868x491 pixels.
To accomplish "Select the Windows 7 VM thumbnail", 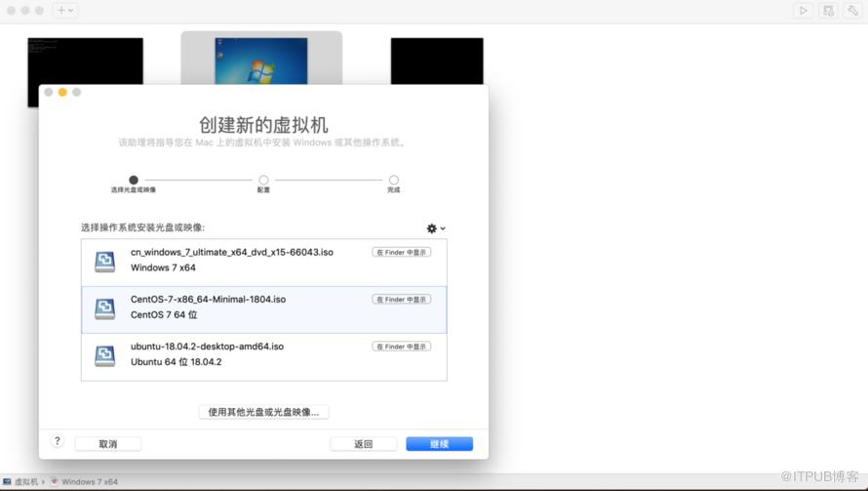I will click(261, 61).
